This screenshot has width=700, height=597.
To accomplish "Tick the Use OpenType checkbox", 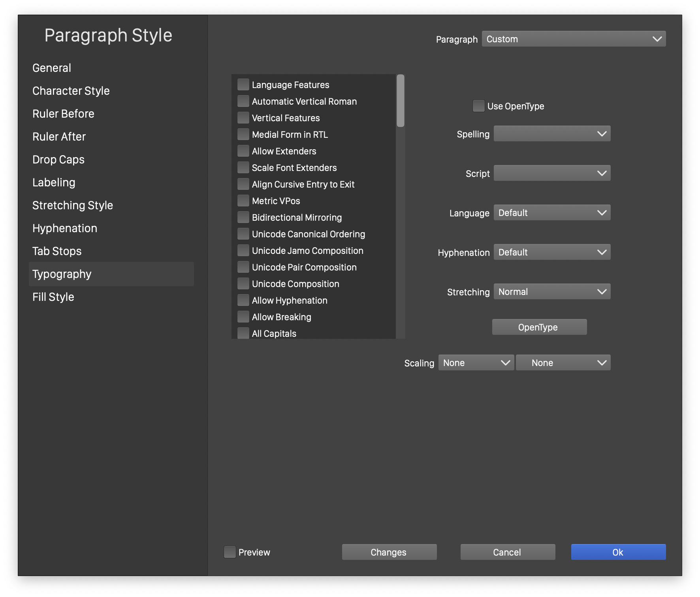I will [x=478, y=106].
